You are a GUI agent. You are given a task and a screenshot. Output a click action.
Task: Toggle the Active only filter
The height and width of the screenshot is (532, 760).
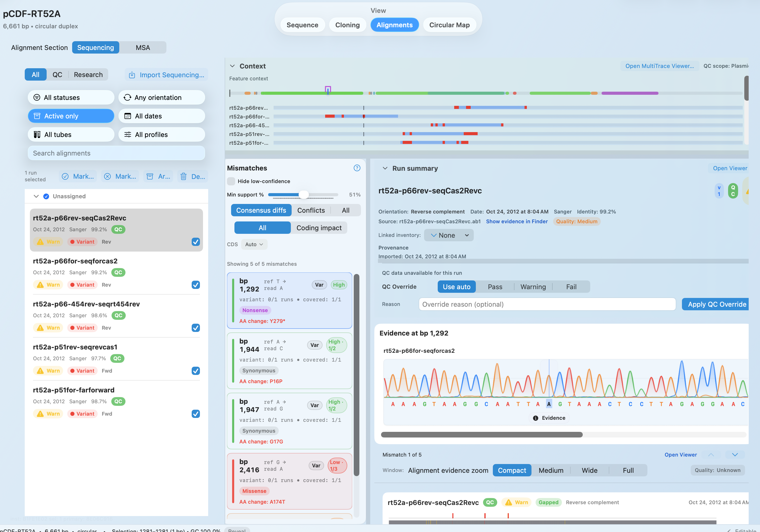(71, 116)
